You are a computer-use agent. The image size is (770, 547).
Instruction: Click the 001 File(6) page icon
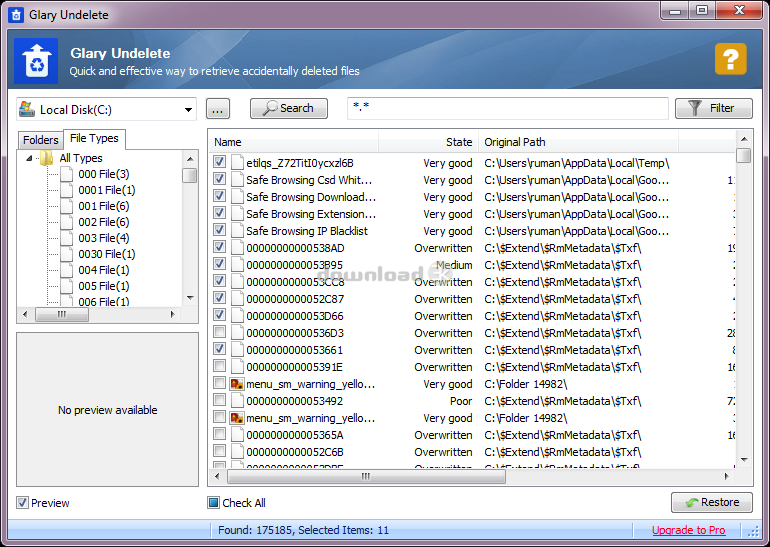[x=66, y=206]
